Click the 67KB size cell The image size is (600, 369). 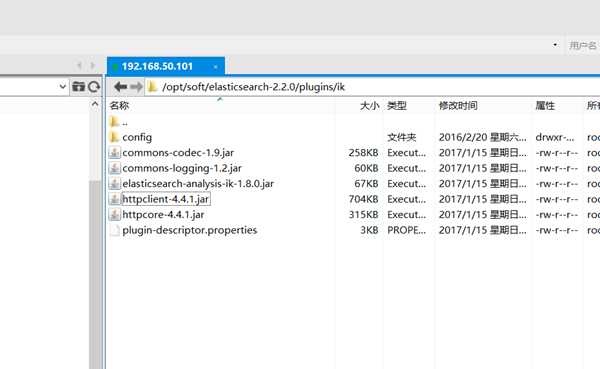click(366, 184)
